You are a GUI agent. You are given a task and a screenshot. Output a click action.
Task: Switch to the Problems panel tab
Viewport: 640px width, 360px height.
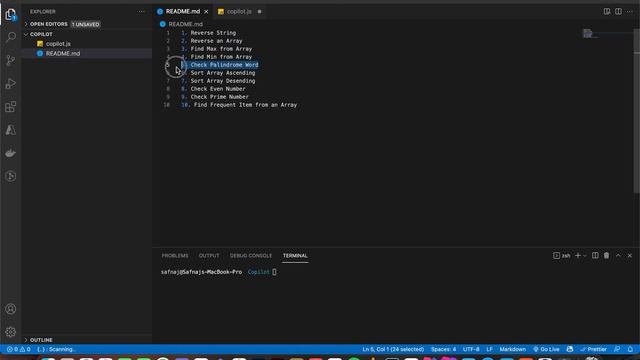tap(175, 256)
